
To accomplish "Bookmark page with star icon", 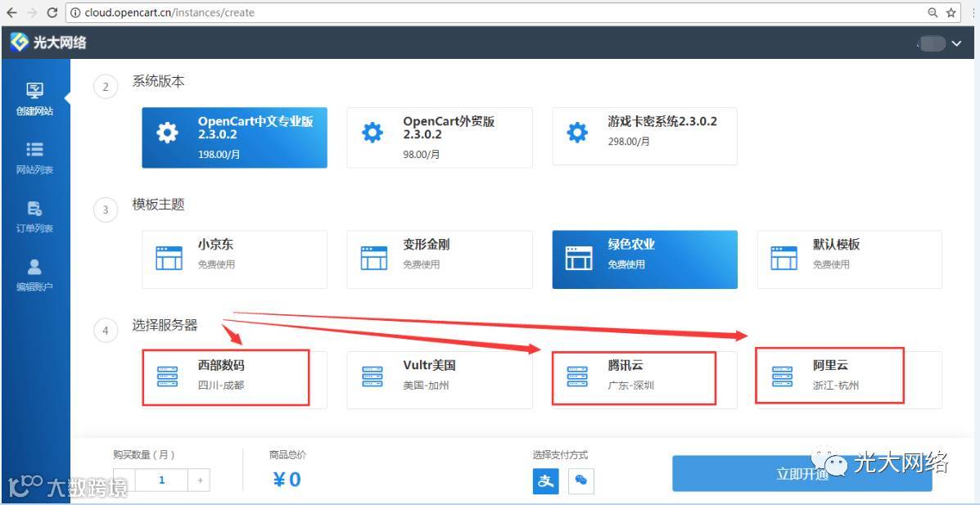I will pyautogui.click(x=951, y=12).
